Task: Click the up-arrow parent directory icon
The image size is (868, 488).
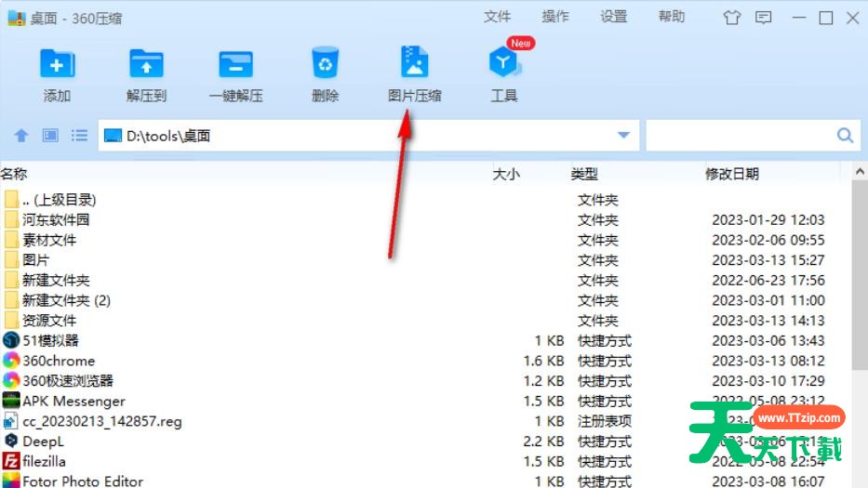Action: point(21,136)
